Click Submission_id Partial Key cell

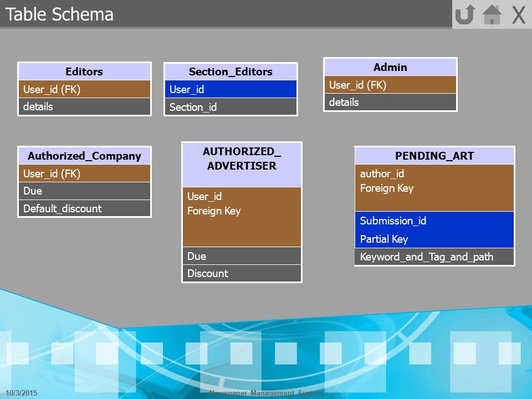pyautogui.click(x=434, y=229)
